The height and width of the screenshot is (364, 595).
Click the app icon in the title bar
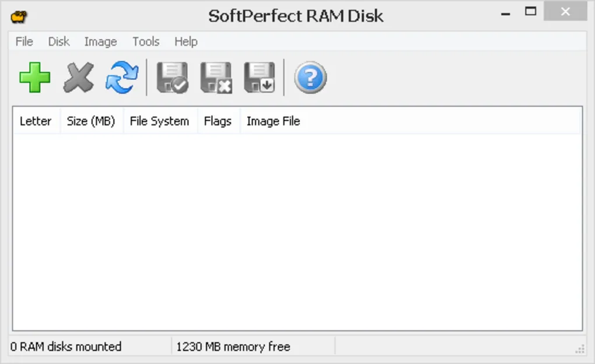tap(19, 16)
